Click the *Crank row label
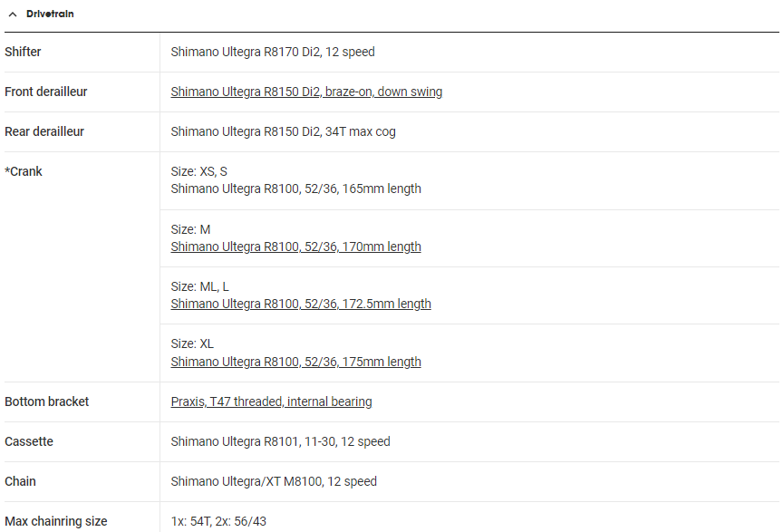Viewport: 783px width, 532px height. coord(24,171)
